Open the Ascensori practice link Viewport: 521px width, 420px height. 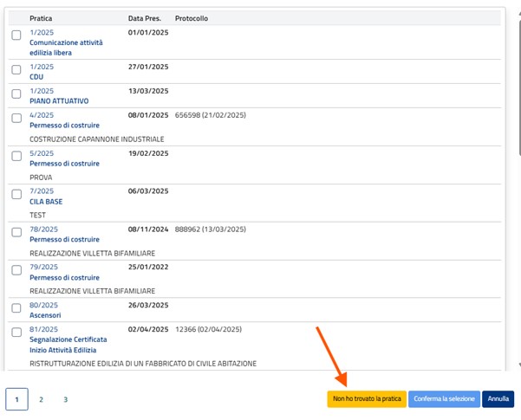48,315
